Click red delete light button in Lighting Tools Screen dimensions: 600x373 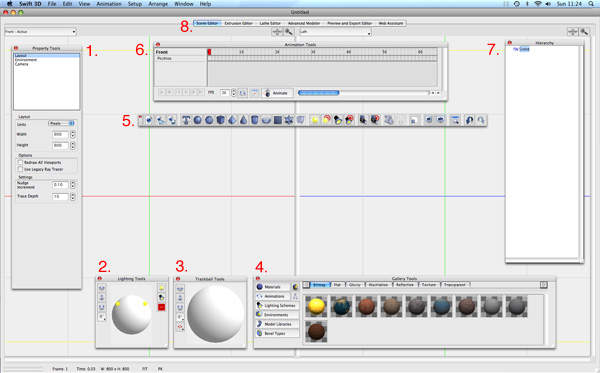click(161, 307)
